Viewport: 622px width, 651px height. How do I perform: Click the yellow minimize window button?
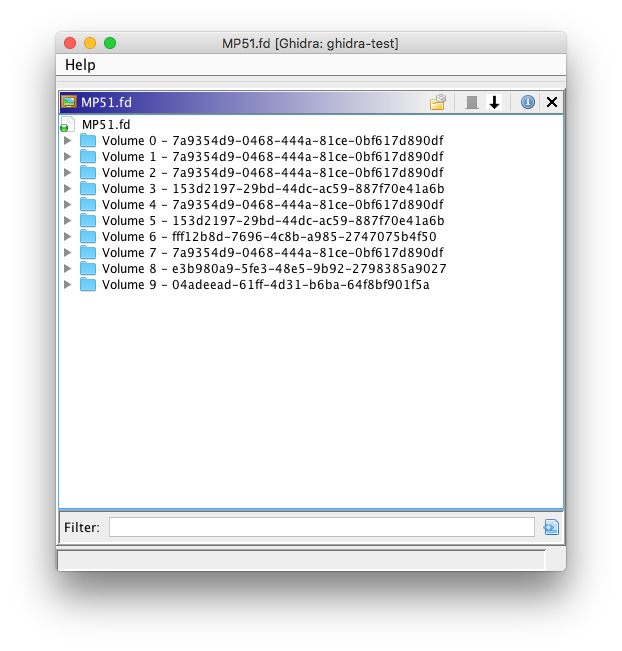(90, 43)
